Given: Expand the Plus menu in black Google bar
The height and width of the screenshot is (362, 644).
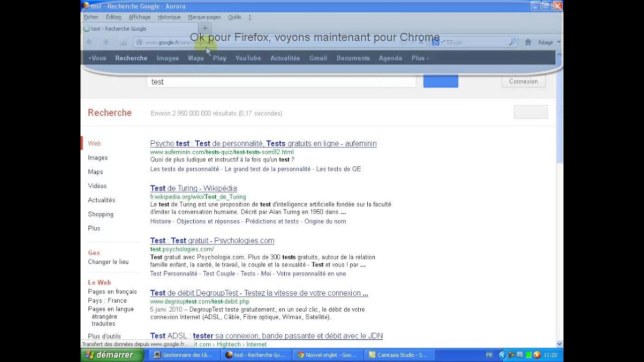Looking at the screenshot, I should [420, 58].
